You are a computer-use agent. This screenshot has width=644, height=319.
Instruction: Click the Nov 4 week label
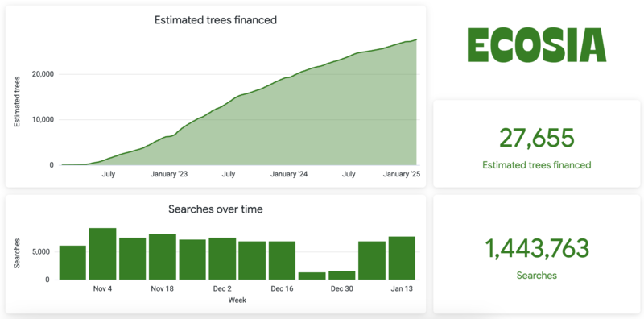pos(102,288)
